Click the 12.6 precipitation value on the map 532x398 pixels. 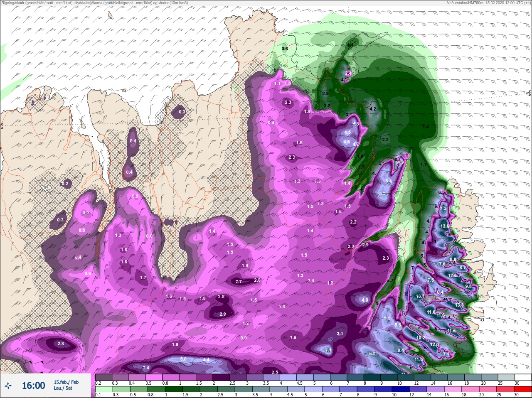click(x=453, y=275)
